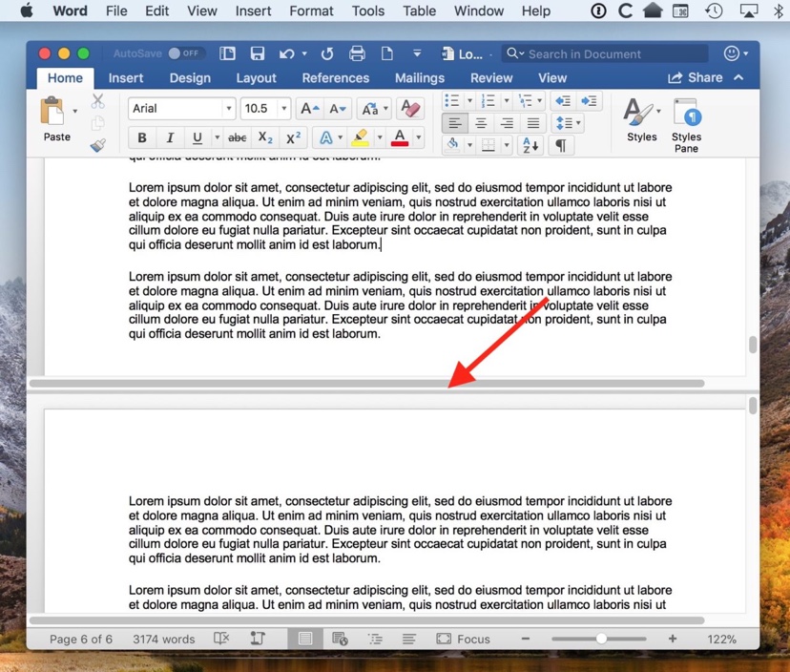The width and height of the screenshot is (790, 672).
Task: Apply the red font color
Action: pyautogui.click(x=400, y=137)
